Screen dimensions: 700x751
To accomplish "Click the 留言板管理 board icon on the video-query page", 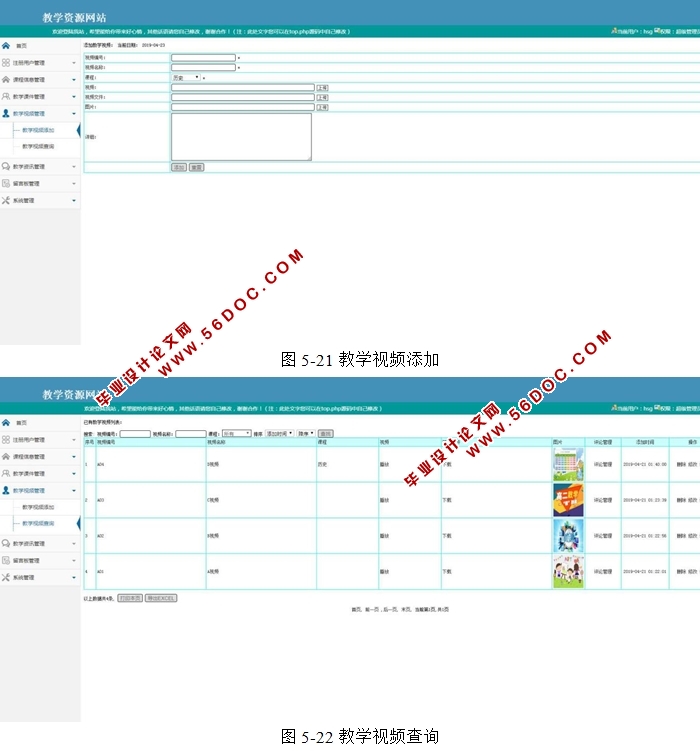I will [x=6, y=560].
